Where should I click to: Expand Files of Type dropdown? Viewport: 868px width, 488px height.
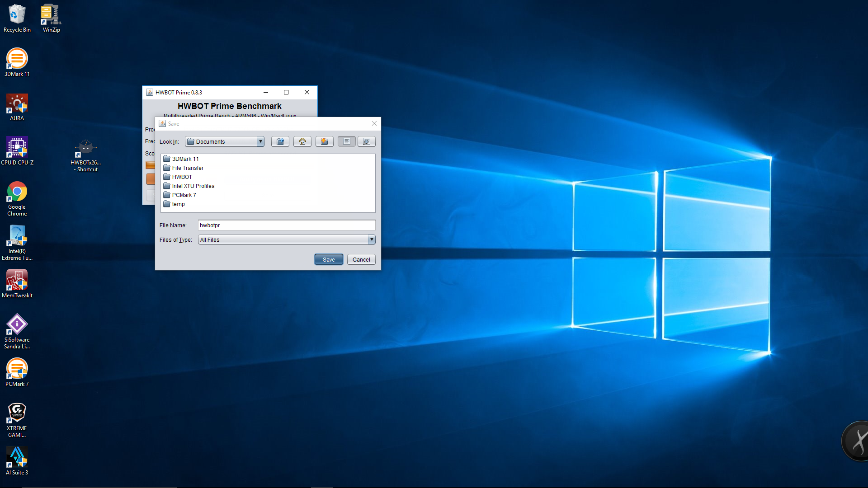point(372,239)
